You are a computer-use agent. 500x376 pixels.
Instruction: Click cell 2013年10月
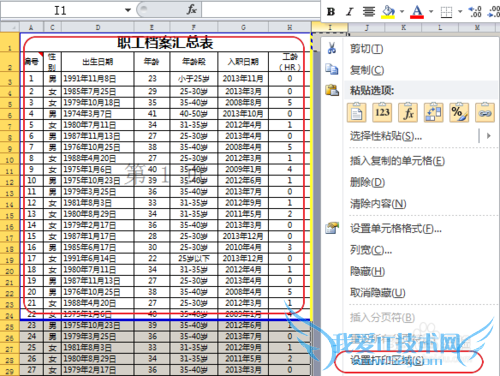pos(243,114)
